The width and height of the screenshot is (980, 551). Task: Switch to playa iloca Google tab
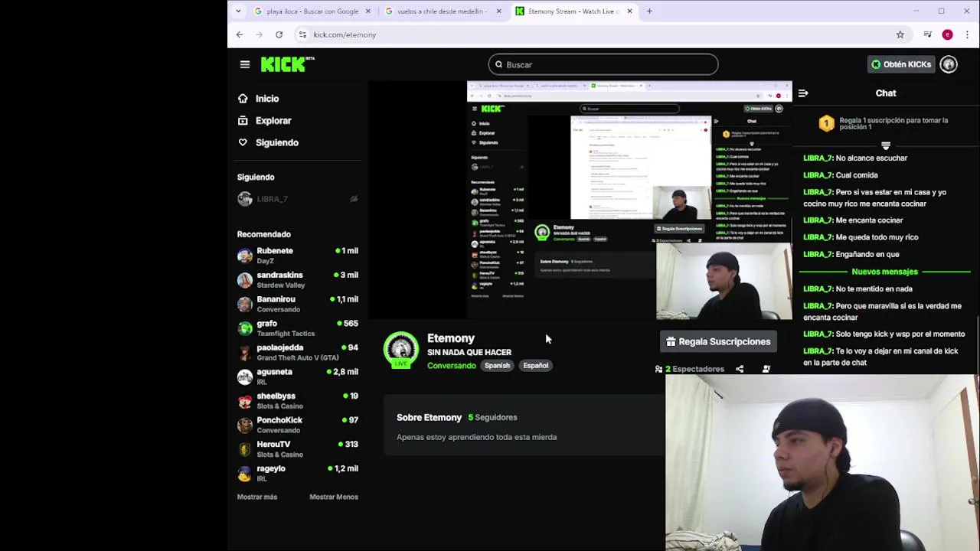pos(312,11)
